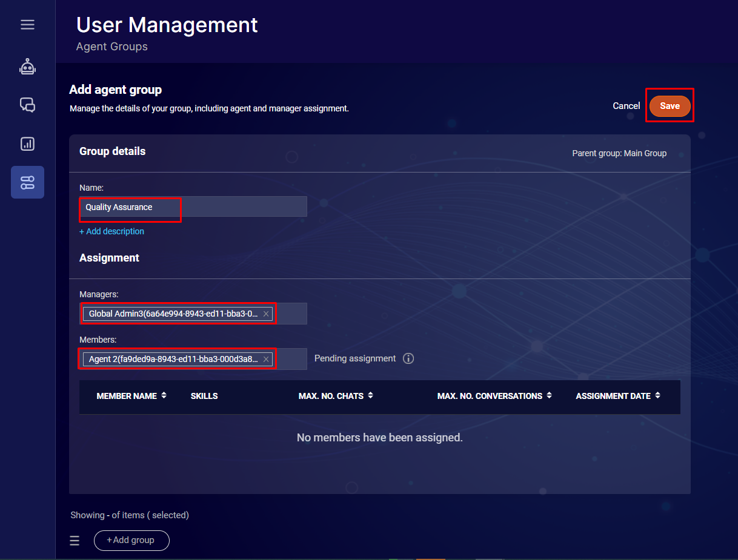
Task: Click the Pending assignment label
Action: click(x=355, y=358)
